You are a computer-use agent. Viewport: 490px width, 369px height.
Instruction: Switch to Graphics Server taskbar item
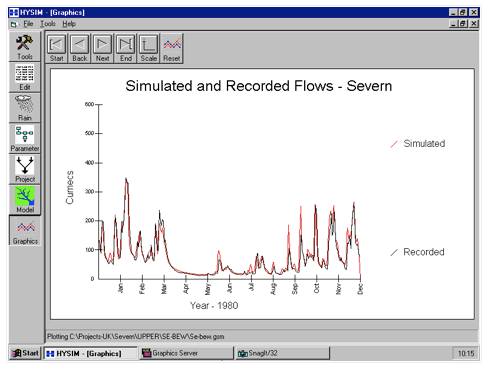pyautogui.click(x=186, y=353)
